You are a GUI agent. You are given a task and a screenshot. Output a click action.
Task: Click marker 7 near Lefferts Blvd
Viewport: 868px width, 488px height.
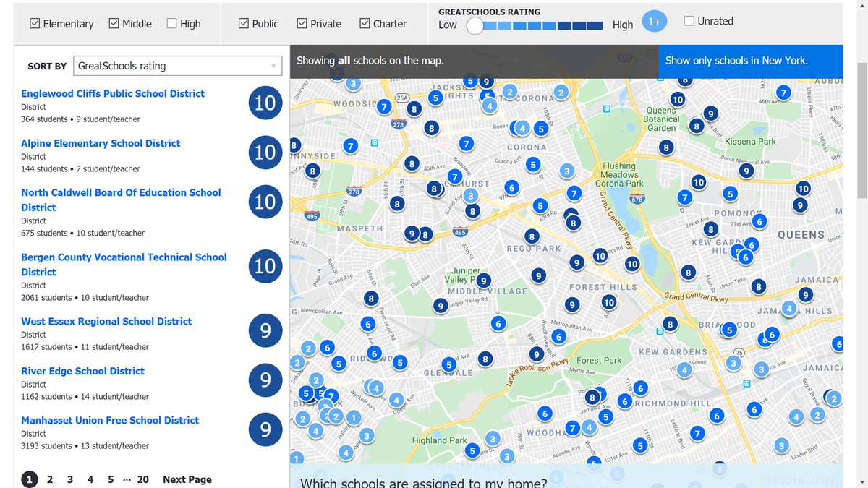click(697, 434)
